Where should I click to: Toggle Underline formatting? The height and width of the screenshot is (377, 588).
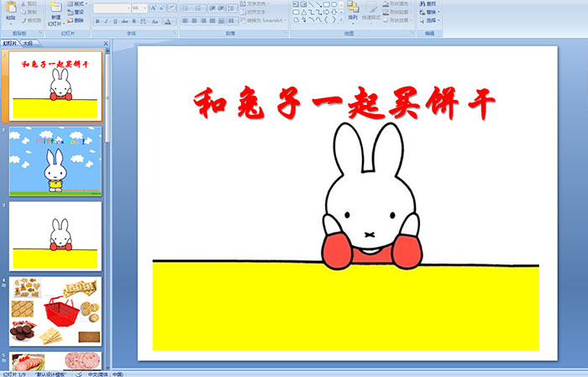click(116, 21)
